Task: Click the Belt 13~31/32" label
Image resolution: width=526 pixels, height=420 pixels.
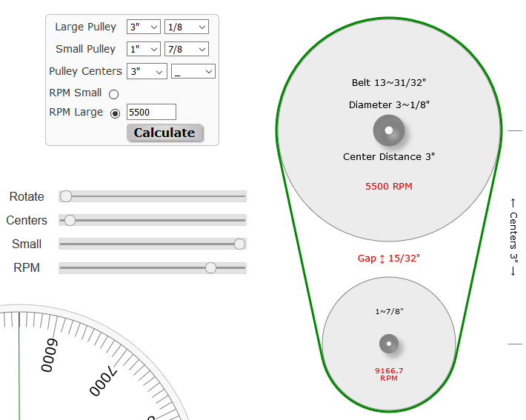Action: [x=389, y=82]
